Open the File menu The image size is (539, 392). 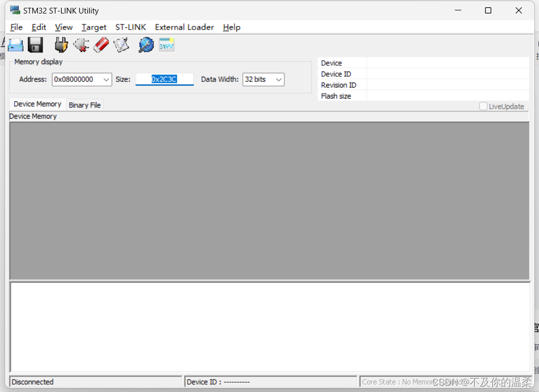(x=17, y=27)
